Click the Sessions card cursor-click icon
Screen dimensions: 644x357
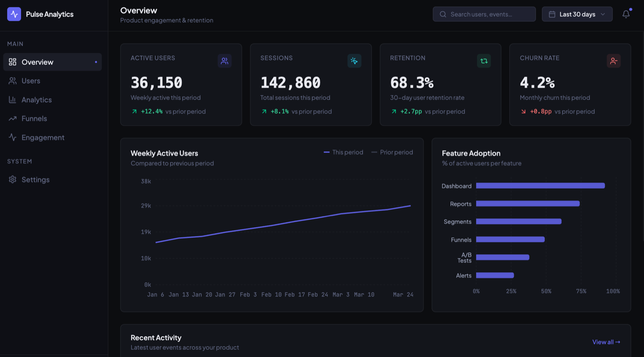point(354,61)
